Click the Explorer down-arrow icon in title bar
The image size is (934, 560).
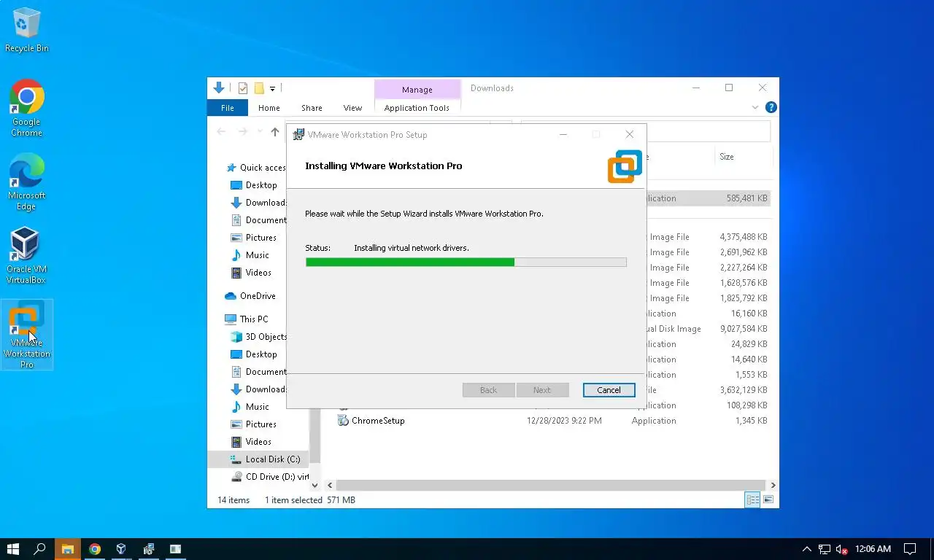click(218, 88)
